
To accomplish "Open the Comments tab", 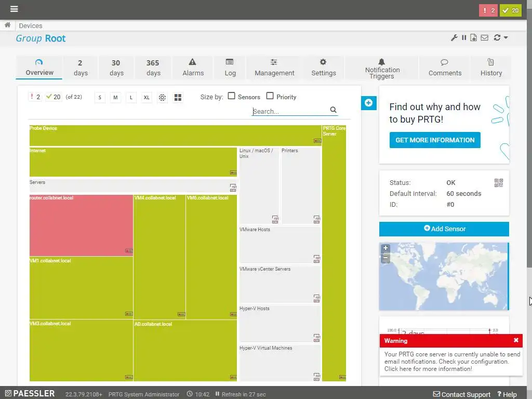I will click(x=445, y=68).
